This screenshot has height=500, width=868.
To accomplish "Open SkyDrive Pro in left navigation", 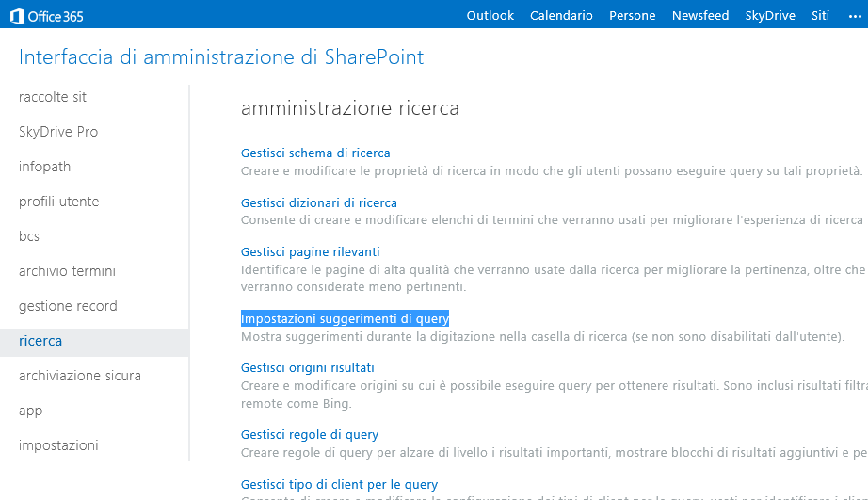I will pyautogui.click(x=58, y=132).
